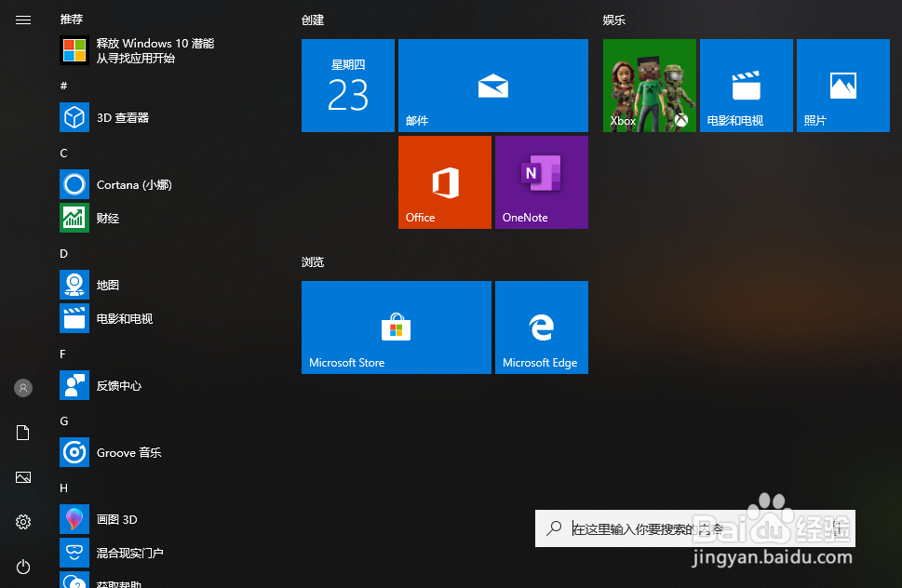Open 反馈中心 app
This screenshot has height=588, width=902.
pos(101,385)
